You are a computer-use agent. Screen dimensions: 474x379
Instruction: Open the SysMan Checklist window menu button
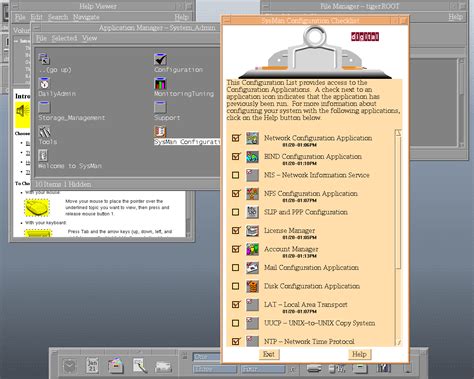pos(227,20)
